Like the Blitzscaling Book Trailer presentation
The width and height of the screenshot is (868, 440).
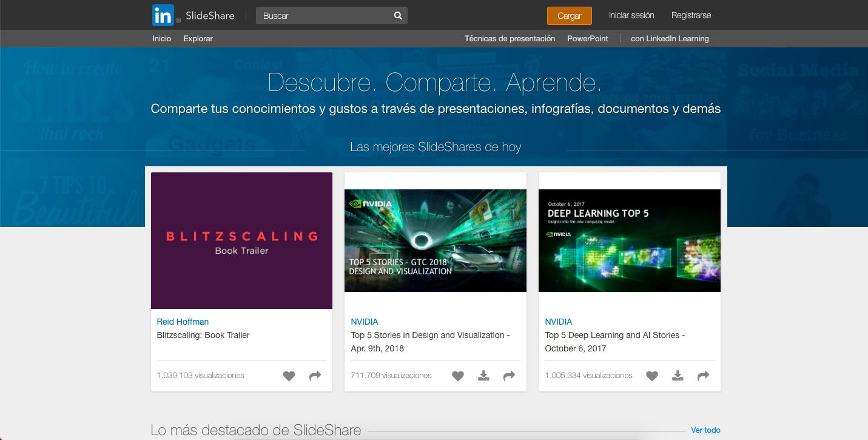coord(289,376)
